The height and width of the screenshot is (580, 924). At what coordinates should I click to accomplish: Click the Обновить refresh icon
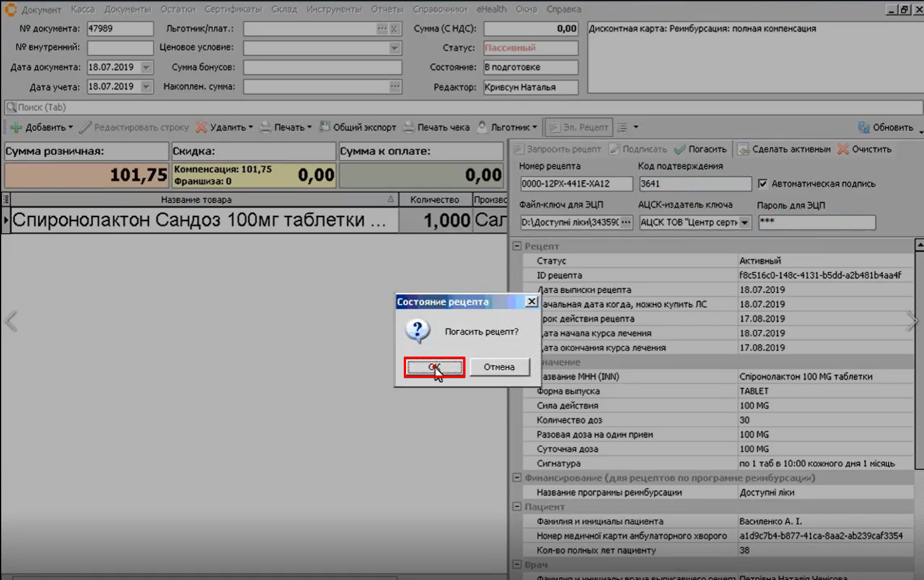point(863,127)
